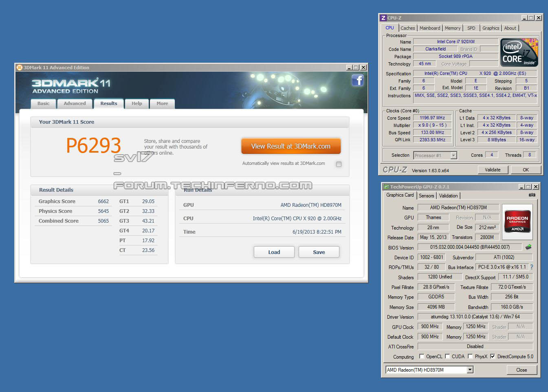Click the Combined Score value 5065
Image resolution: width=548 pixels, height=392 pixels.
[x=103, y=221]
